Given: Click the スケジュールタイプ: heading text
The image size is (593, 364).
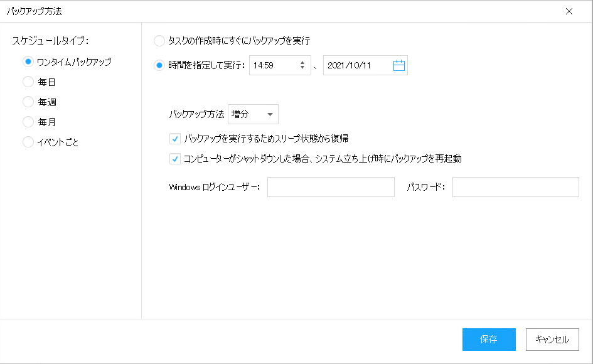Looking at the screenshot, I should click(50, 41).
